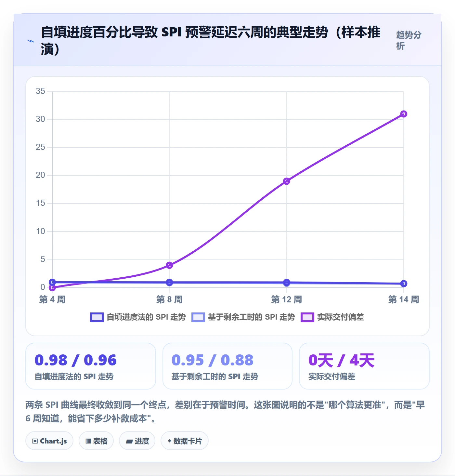
Task: Click the 0.95 / 0.88 stat value
Action: 213,360
